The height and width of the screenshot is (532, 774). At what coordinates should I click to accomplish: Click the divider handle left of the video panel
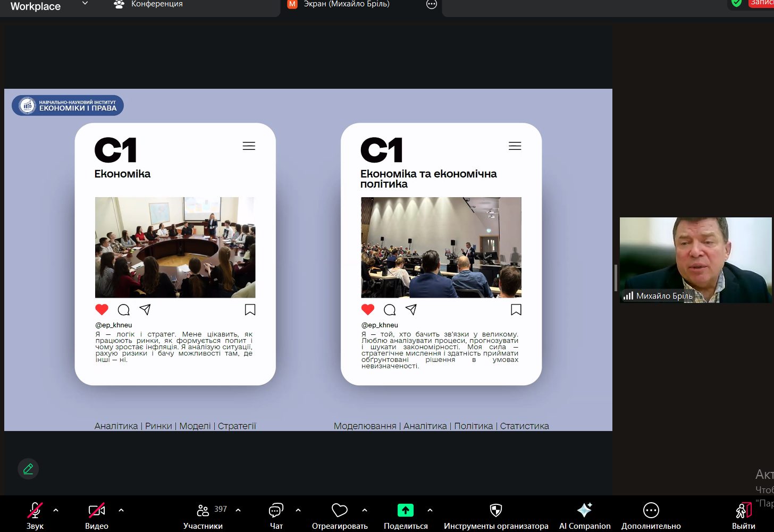[616, 277]
